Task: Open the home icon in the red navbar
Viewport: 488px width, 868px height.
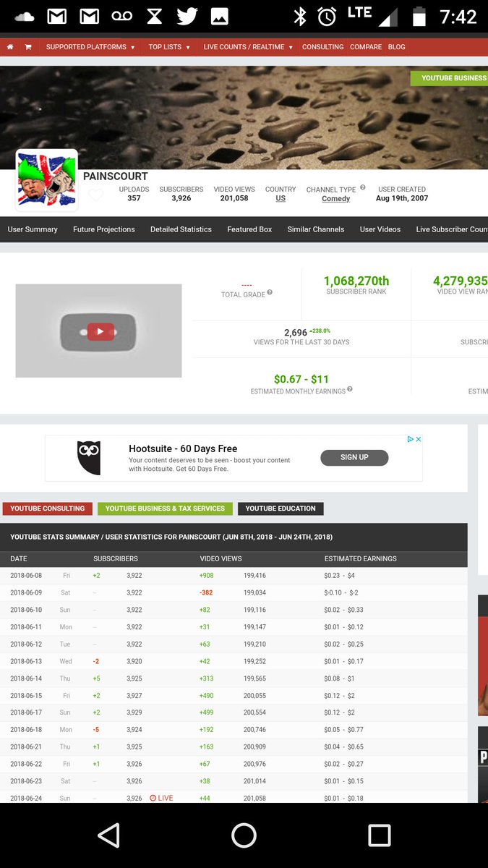Action: pyautogui.click(x=10, y=47)
